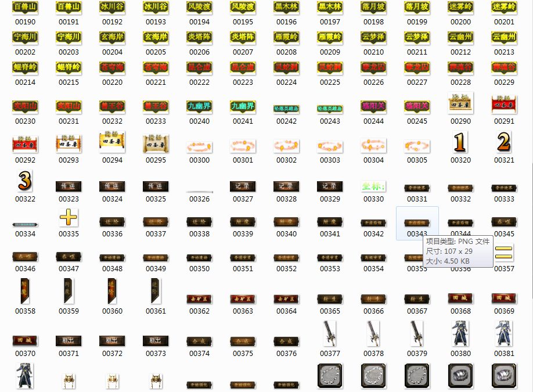Click the yellow equals sign icon 00357
The image size is (533, 392).
[x=504, y=252]
